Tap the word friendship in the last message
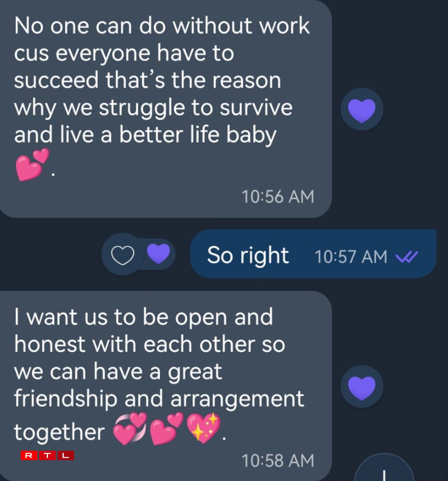The height and width of the screenshot is (481, 448). [x=66, y=399]
